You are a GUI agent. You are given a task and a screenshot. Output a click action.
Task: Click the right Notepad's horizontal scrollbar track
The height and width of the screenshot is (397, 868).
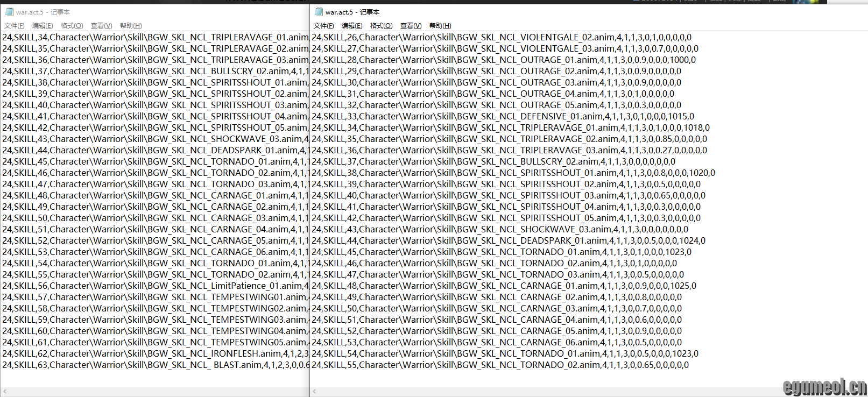click(x=538, y=392)
